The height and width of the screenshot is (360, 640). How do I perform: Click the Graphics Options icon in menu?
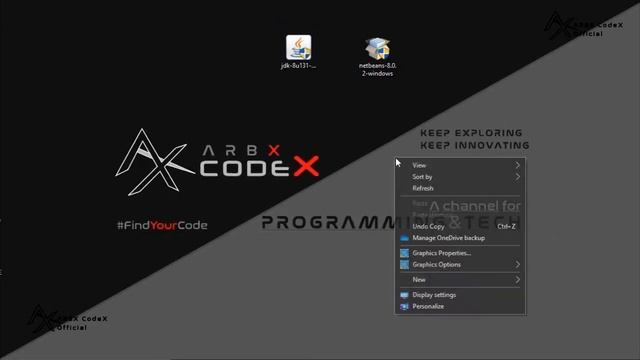(x=404, y=264)
